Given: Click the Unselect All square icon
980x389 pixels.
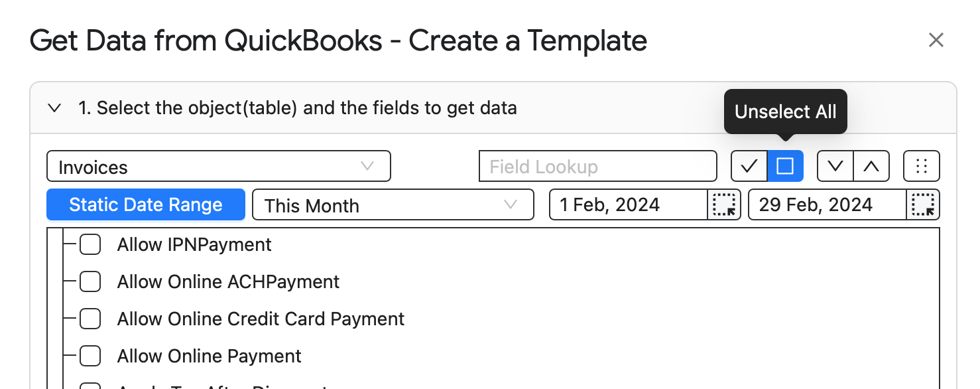Looking at the screenshot, I should tap(785, 166).
